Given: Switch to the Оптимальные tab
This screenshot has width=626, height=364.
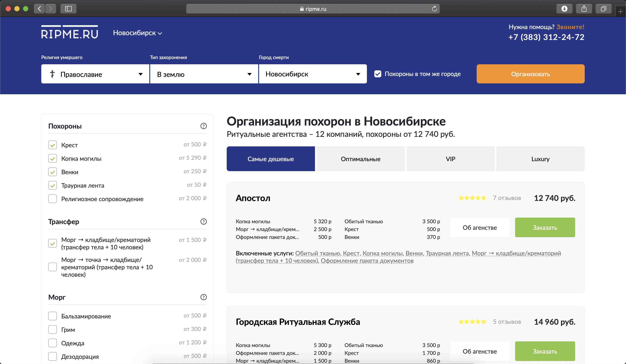Looking at the screenshot, I should 360,159.
